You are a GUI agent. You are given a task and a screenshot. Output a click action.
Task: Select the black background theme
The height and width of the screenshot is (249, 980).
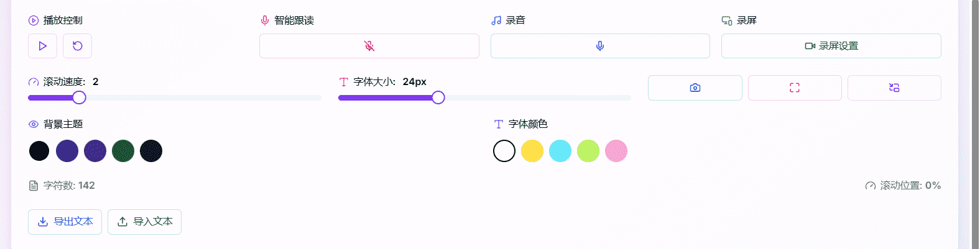click(x=39, y=151)
